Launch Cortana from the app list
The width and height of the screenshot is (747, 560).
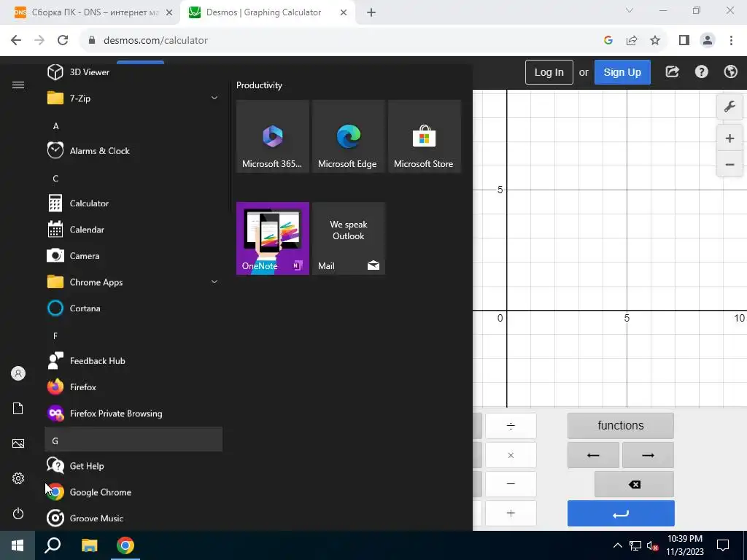point(133,308)
